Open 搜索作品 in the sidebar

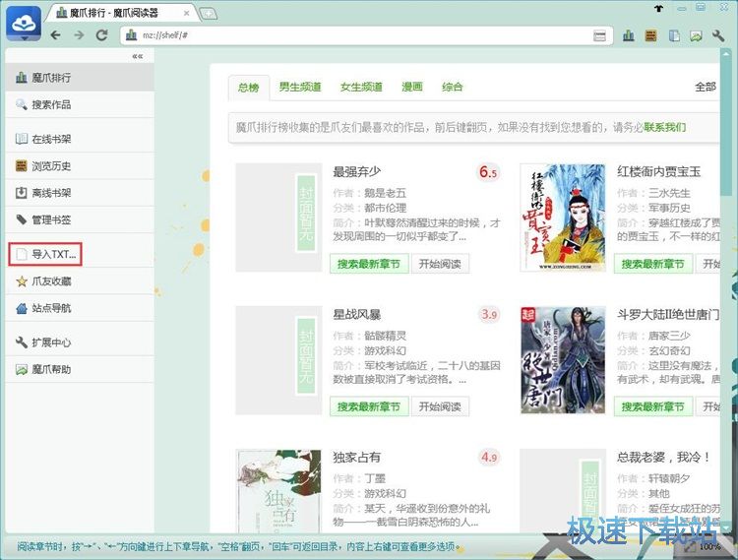pyautogui.click(x=80, y=104)
